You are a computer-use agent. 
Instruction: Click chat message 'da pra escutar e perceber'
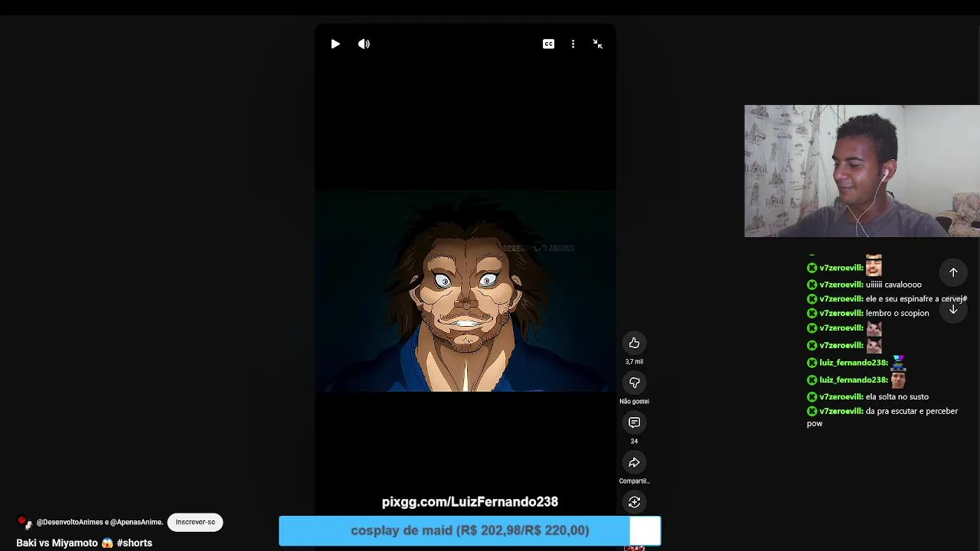tap(882, 417)
